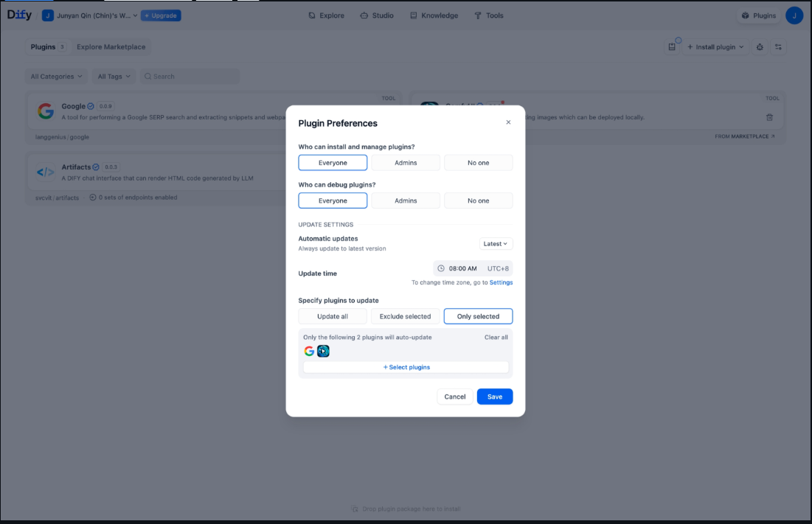Open user avatar J menu
The image size is (812, 524).
point(794,15)
